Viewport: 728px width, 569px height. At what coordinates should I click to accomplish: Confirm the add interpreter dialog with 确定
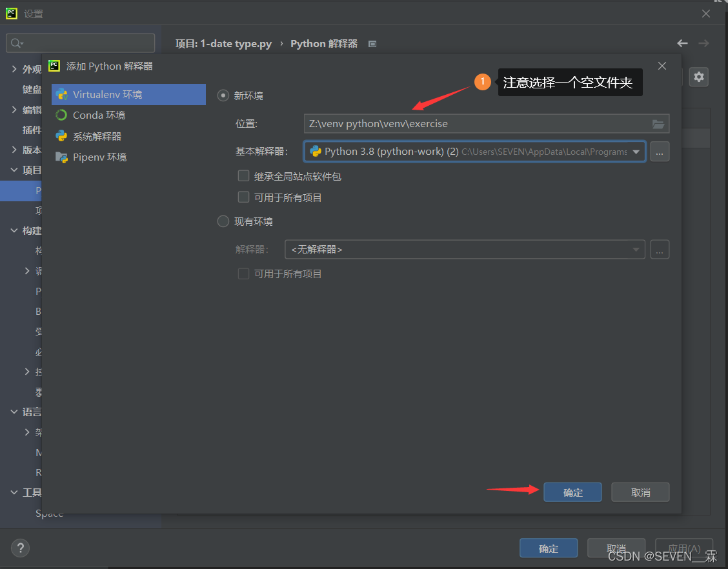click(x=572, y=492)
